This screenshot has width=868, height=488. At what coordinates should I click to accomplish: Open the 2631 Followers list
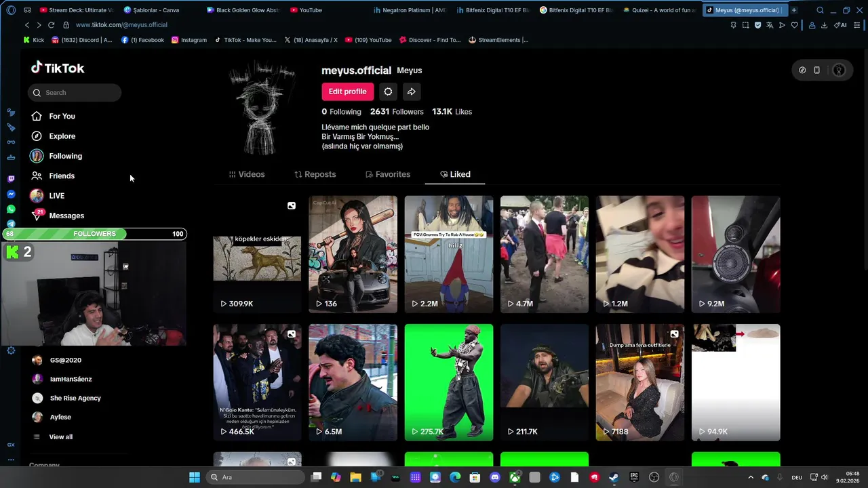click(x=397, y=112)
